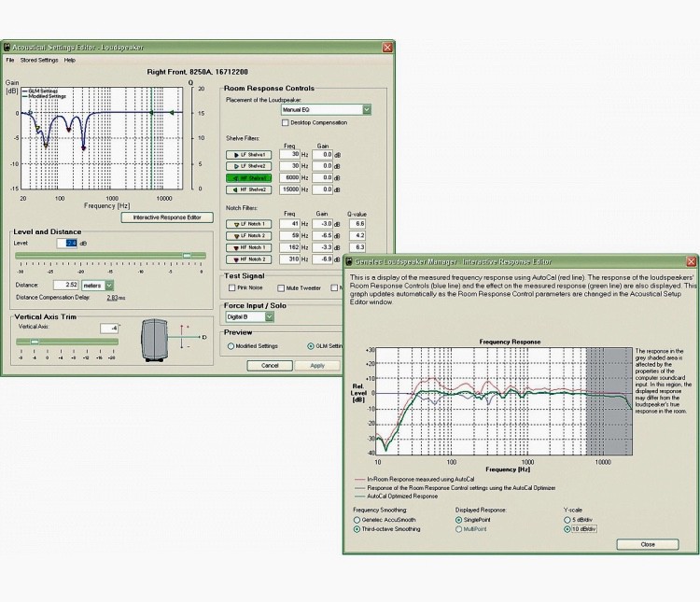The image size is (700, 602).
Task: Click the Interactive Response Editor title bar icon
Action: (x=349, y=261)
